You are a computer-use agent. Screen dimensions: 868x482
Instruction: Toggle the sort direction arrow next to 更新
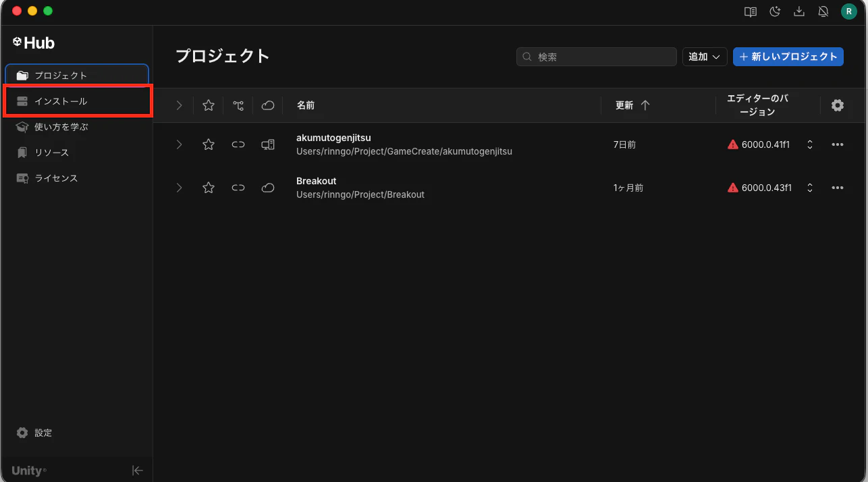pos(645,105)
